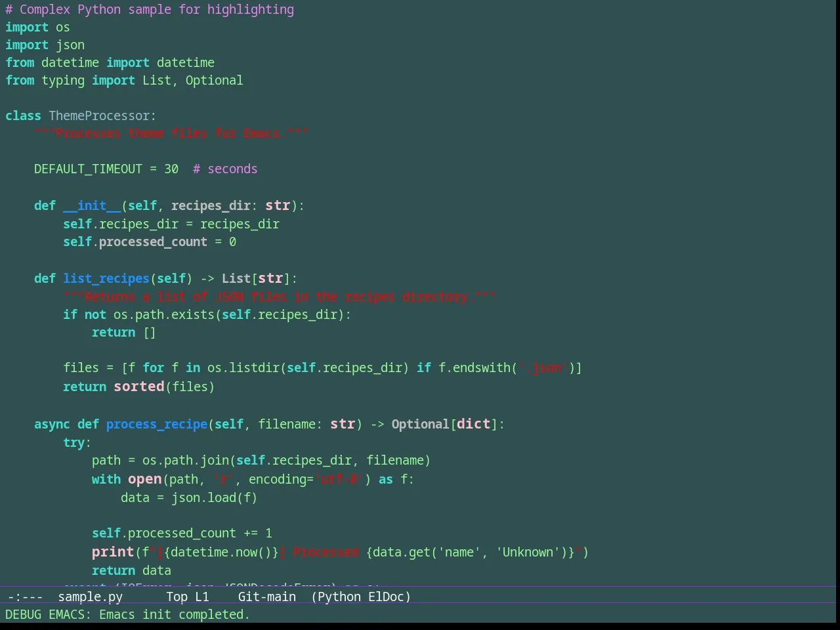Click the Top position indicator in mode line

[177, 597]
